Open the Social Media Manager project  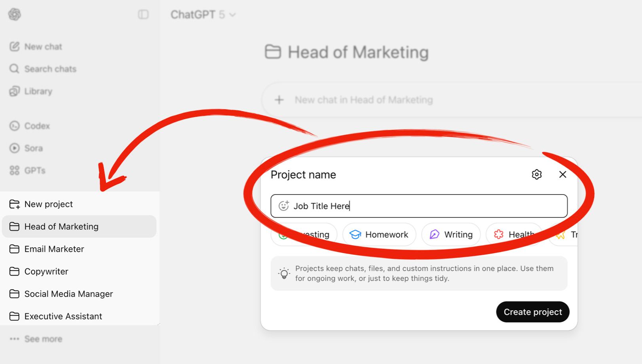pyautogui.click(x=79, y=294)
